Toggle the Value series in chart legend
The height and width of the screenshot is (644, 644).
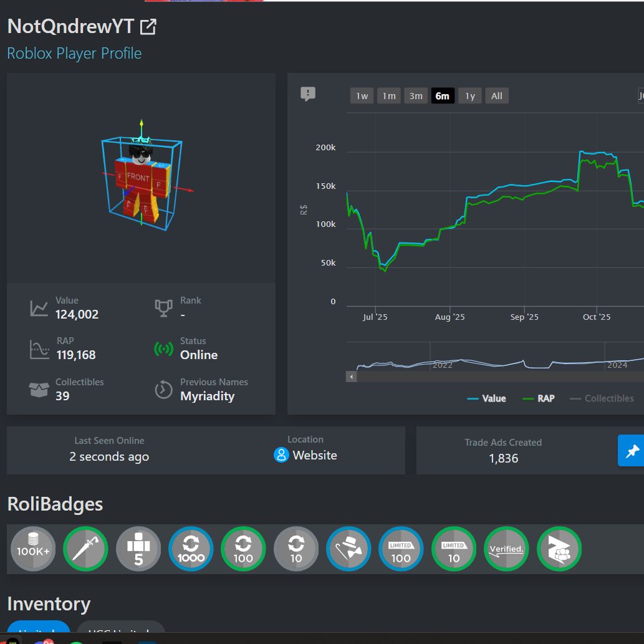(486, 398)
